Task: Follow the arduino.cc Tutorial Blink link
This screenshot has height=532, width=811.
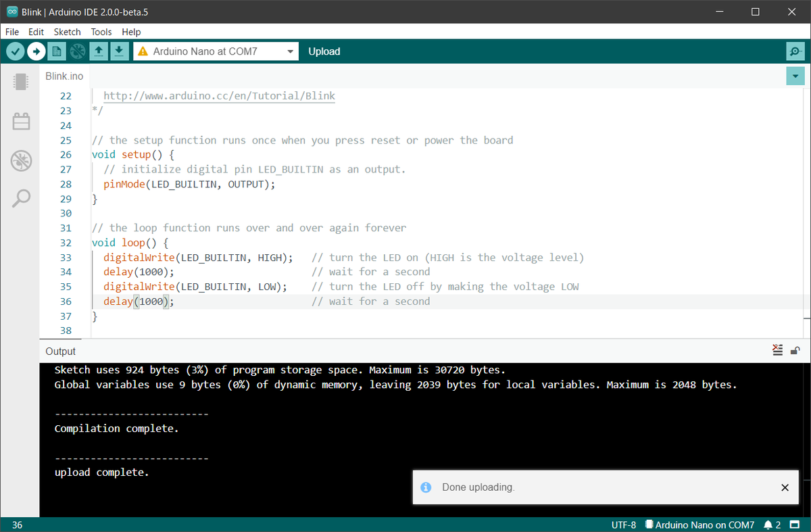Action: click(219, 95)
